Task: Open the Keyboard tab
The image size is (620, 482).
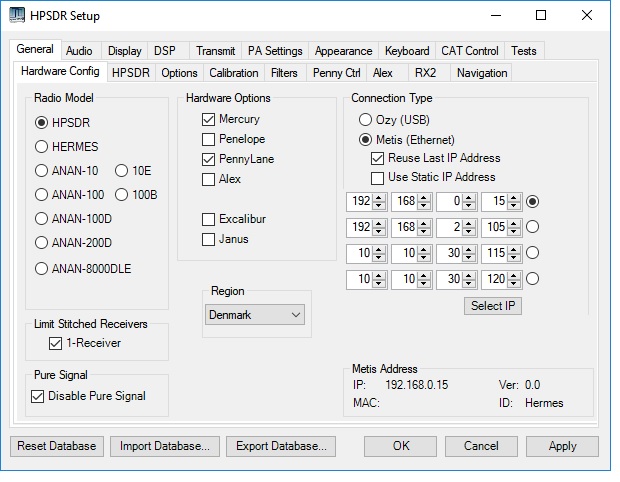Action: tap(407, 51)
